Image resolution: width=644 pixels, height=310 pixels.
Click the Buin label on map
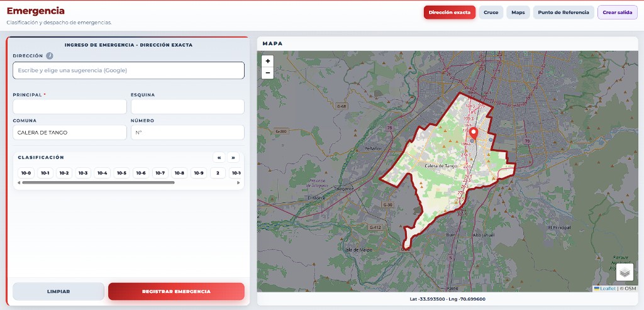coord(451,235)
